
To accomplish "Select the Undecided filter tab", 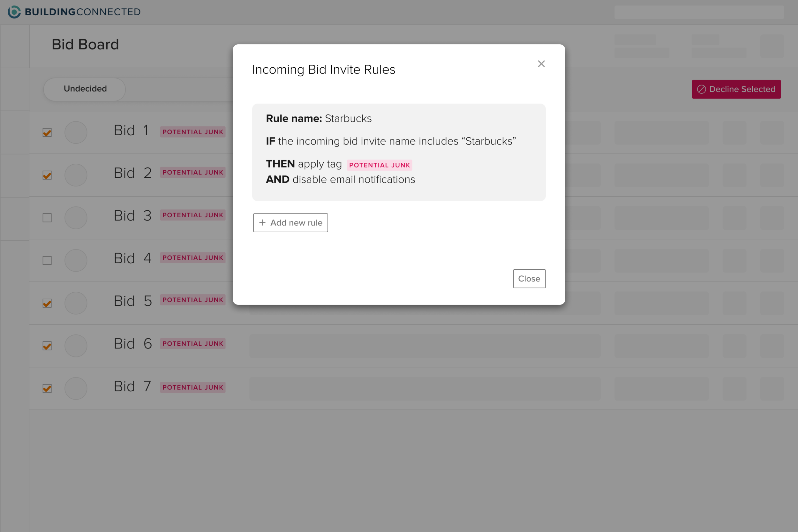I will click(x=85, y=89).
